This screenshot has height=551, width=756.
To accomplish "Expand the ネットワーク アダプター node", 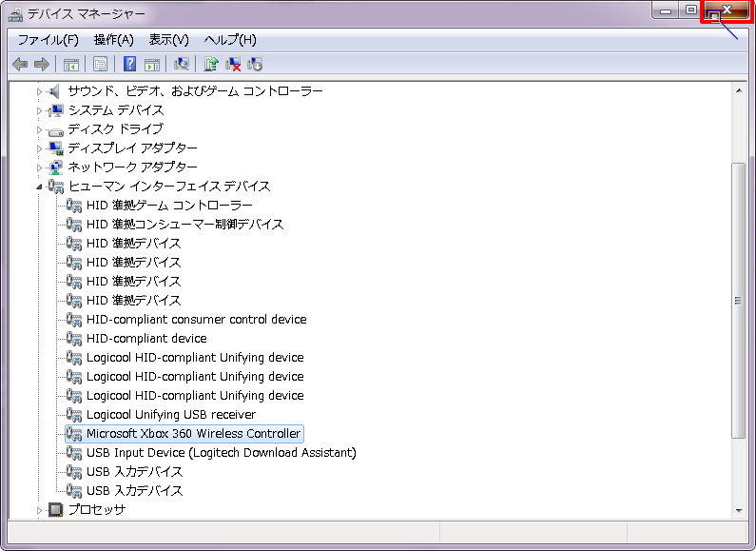I will pyautogui.click(x=39, y=167).
